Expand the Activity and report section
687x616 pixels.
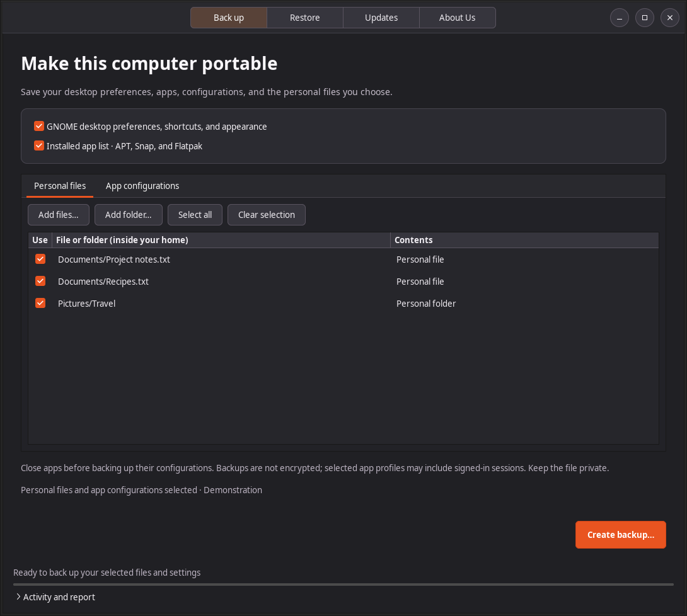click(55, 596)
